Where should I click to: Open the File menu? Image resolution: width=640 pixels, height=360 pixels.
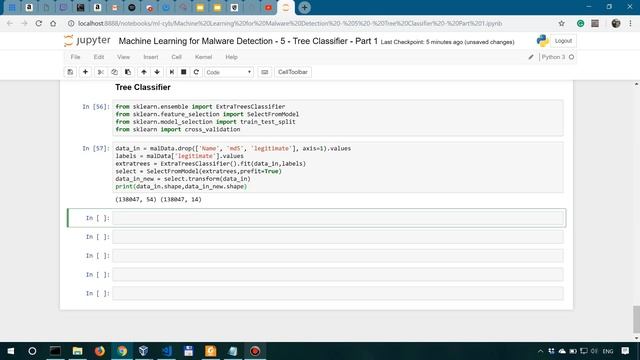point(76,57)
